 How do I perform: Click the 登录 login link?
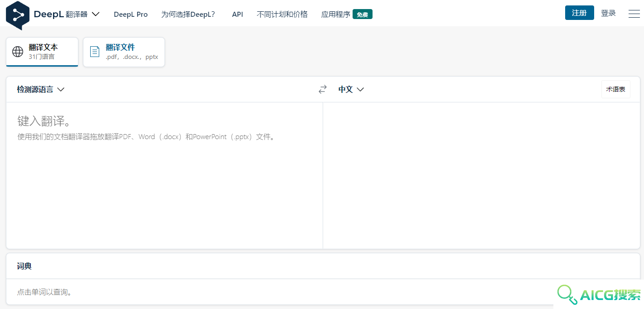click(608, 13)
